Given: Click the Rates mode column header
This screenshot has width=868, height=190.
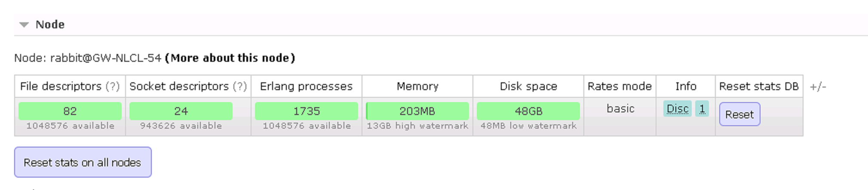Looking at the screenshot, I should point(620,86).
